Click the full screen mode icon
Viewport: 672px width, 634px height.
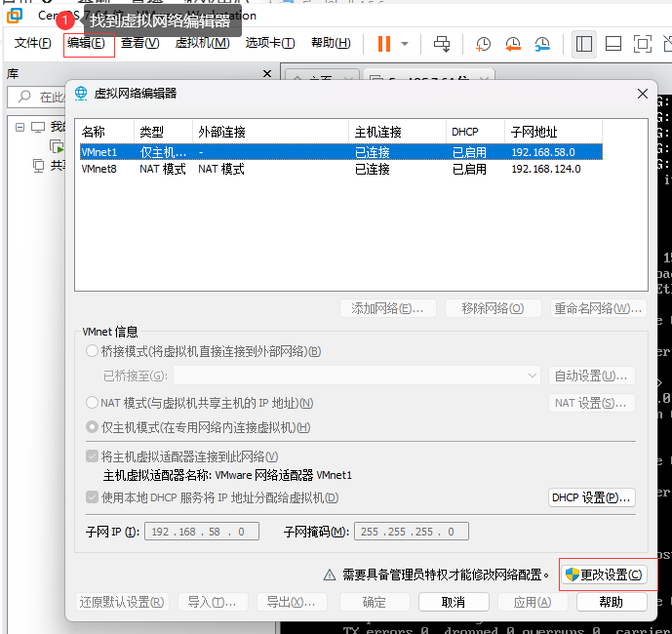643,44
